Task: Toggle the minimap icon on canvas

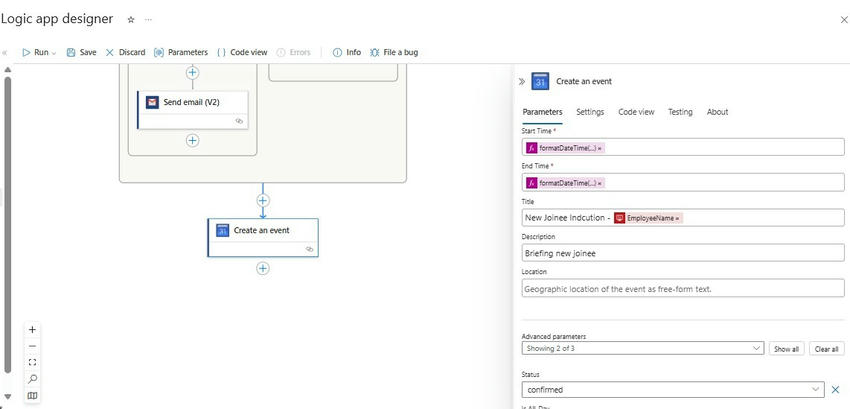Action: pos(32,396)
